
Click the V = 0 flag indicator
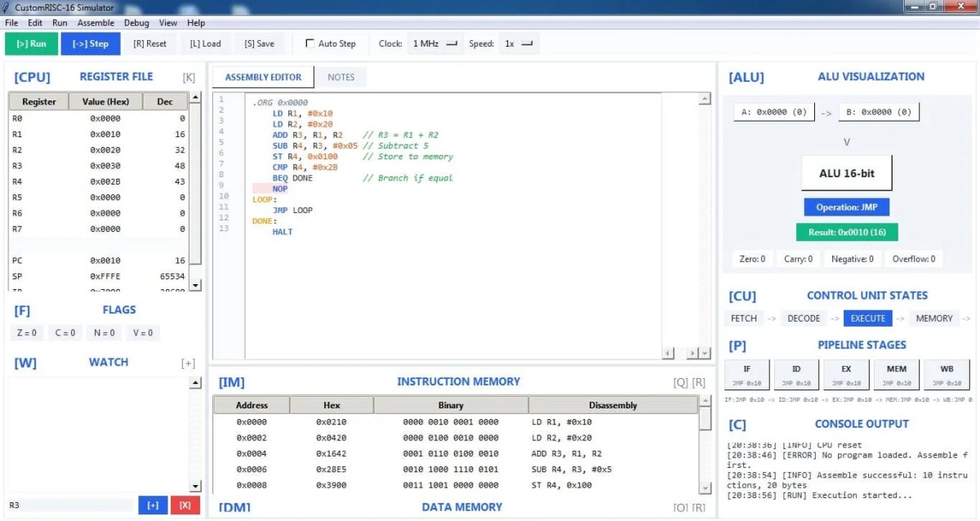[142, 332]
